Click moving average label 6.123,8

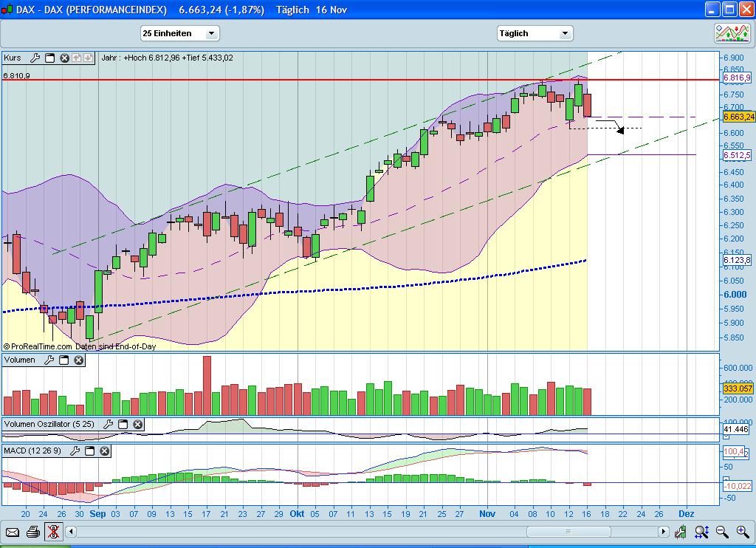738,260
